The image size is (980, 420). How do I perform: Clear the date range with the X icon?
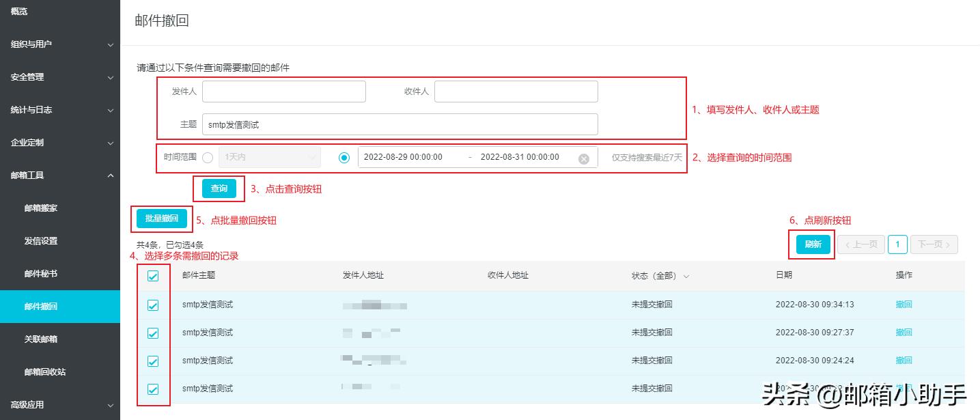(583, 158)
